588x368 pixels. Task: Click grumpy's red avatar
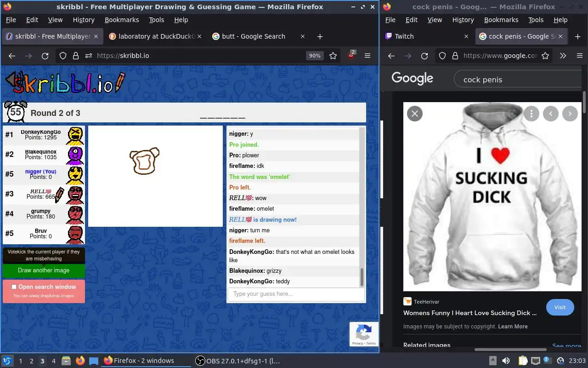(75, 214)
